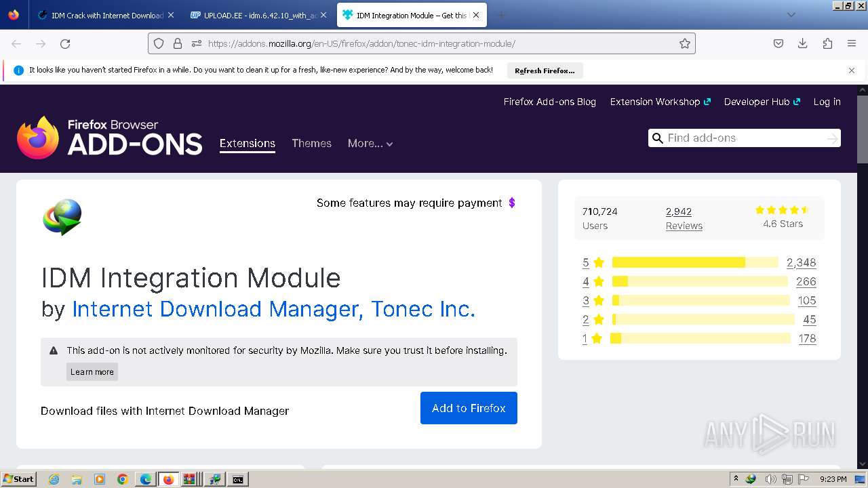Focus the Find add-ons search field
The width and height of the screenshot is (868, 488).
[745, 138]
